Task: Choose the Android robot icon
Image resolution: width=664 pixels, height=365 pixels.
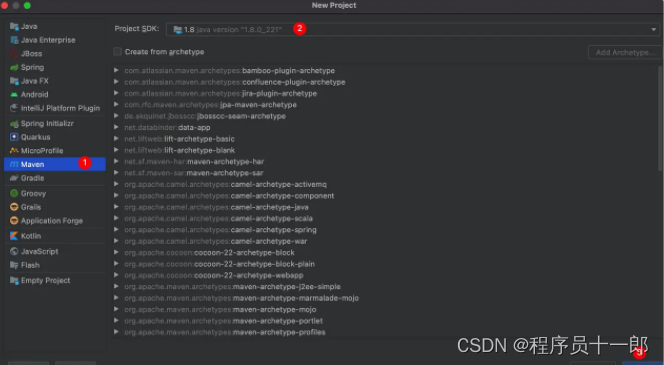Action: (14, 94)
